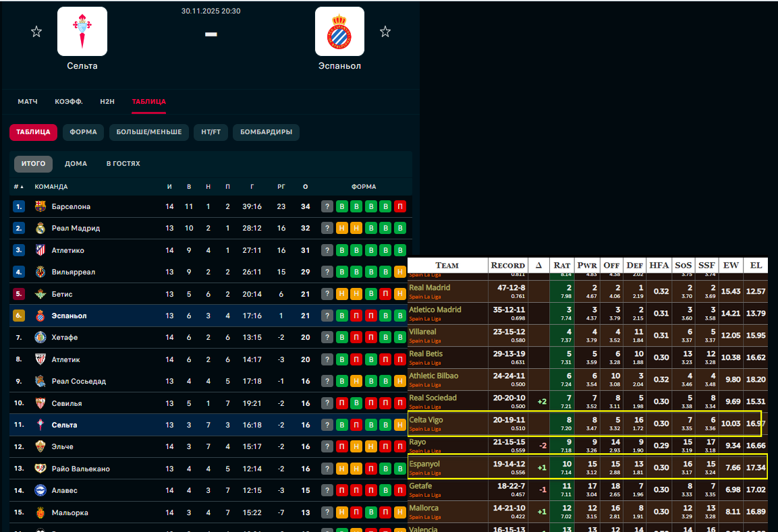778x532 pixels.
Task: Click the Real Madrid crest in standings
Action: click(x=40, y=229)
